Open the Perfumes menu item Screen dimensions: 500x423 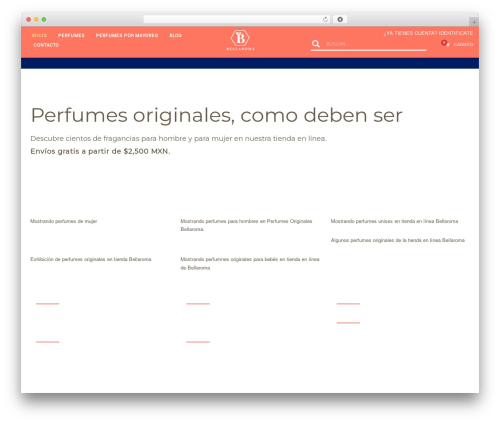coord(71,35)
